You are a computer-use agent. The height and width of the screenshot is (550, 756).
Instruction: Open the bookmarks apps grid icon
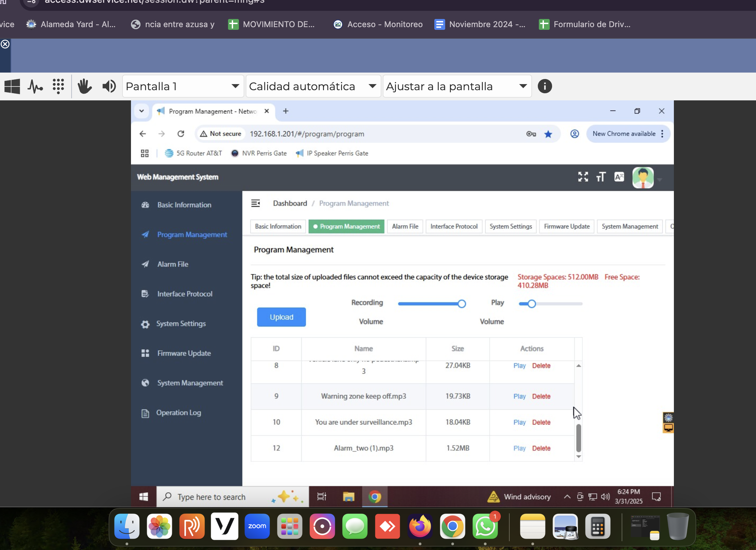(145, 153)
